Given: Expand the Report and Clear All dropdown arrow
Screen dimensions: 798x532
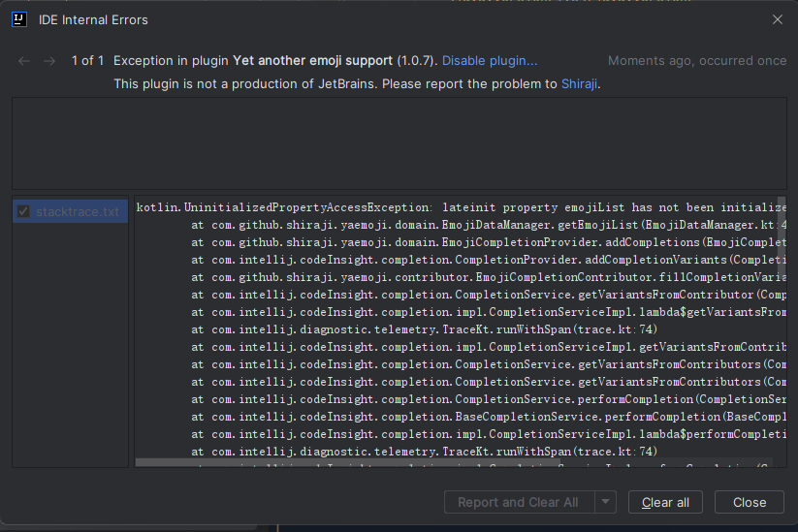Looking at the screenshot, I should click(605, 502).
